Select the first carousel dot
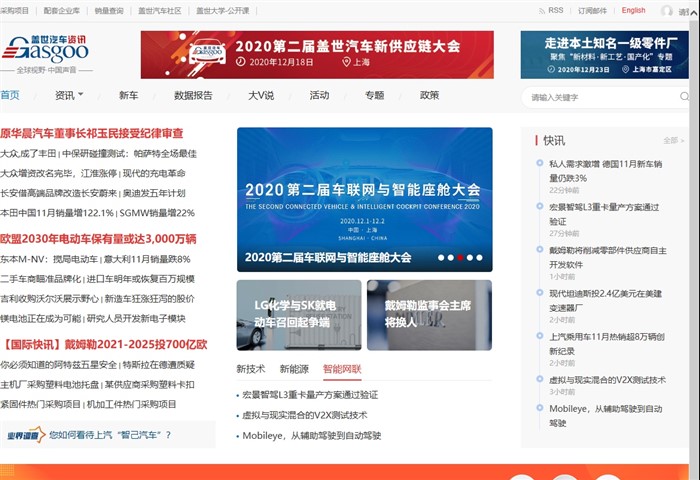Viewport: 700px width, 480px height. 441,258
